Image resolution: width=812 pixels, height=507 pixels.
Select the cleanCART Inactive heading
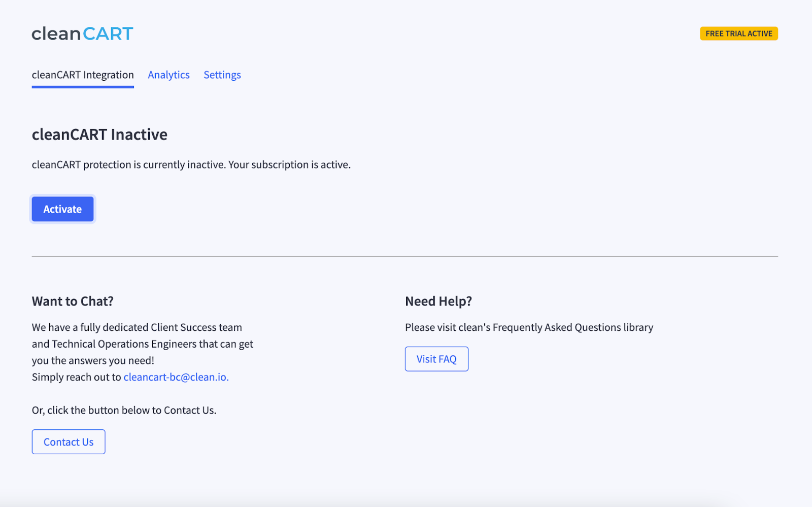pyautogui.click(x=99, y=134)
